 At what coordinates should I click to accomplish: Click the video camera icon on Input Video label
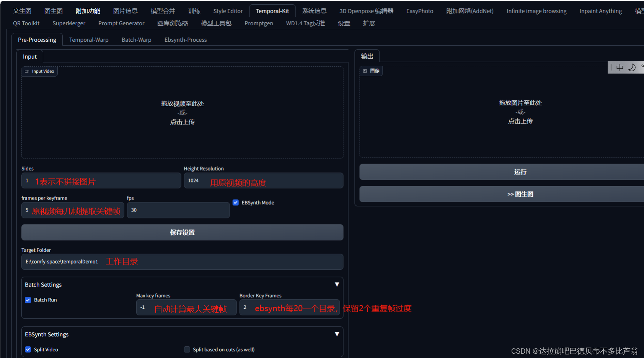coord(27,71)
